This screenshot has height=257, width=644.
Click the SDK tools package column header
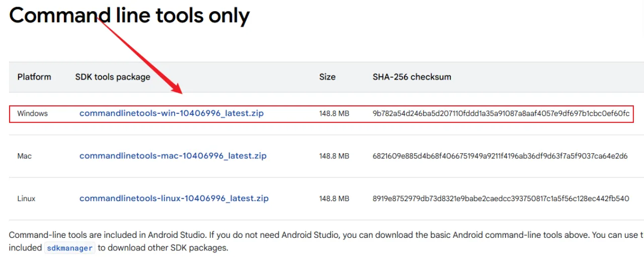coord(113,77)
